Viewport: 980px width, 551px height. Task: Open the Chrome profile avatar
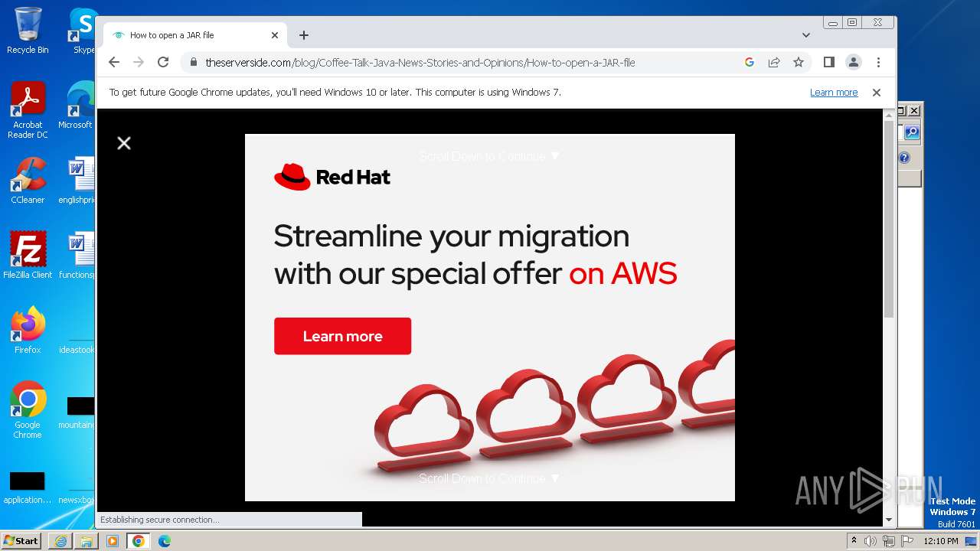coord(854,63)
